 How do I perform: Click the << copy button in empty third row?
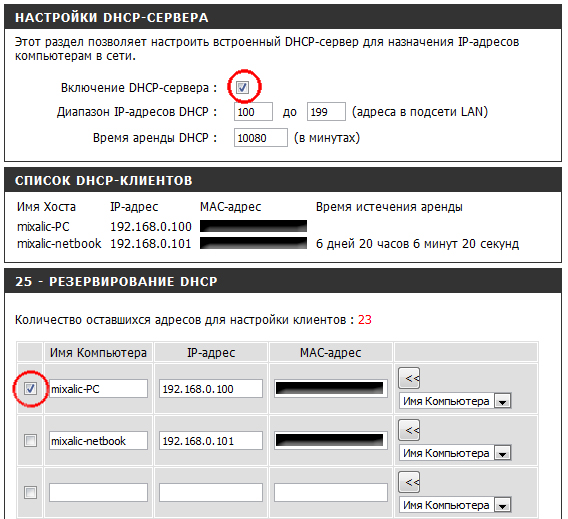click(x=409, y=482)
